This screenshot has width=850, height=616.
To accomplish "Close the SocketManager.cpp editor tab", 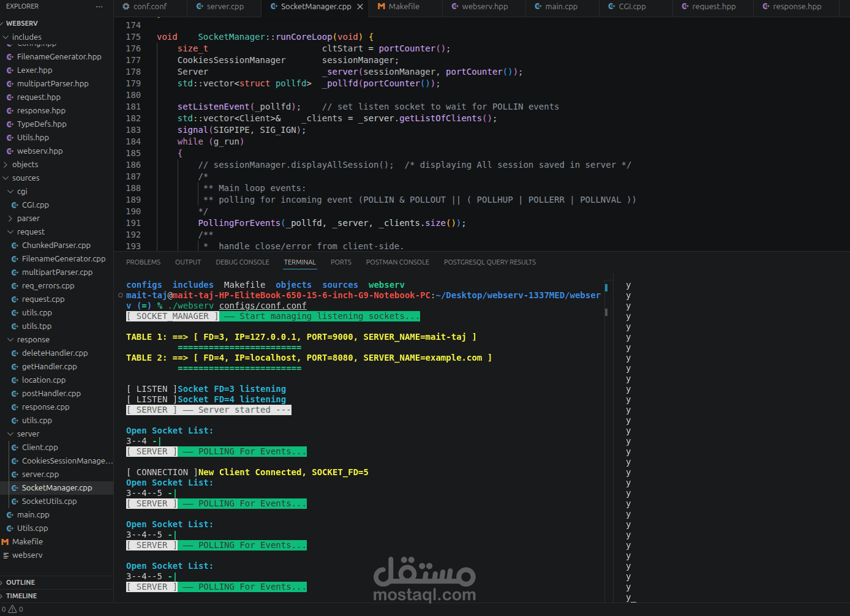I will click(360, 7).
